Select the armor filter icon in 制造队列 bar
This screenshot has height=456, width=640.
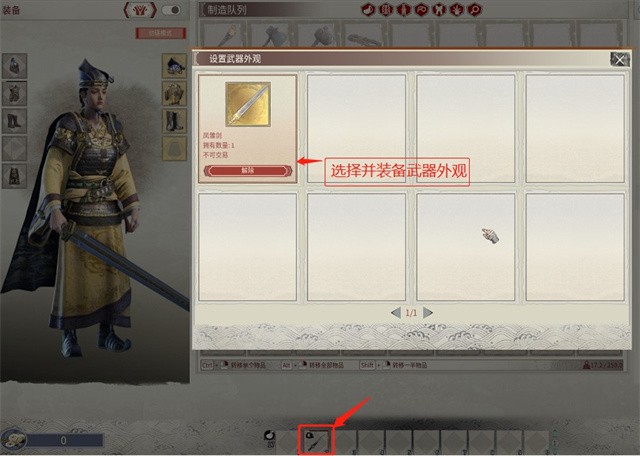coord(439,9)
